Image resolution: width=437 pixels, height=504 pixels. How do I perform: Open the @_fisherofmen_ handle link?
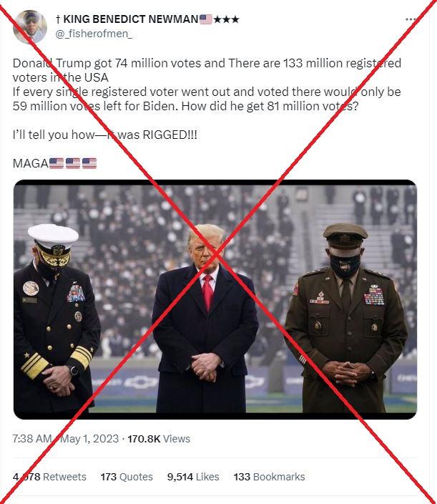tap(94, 34)
